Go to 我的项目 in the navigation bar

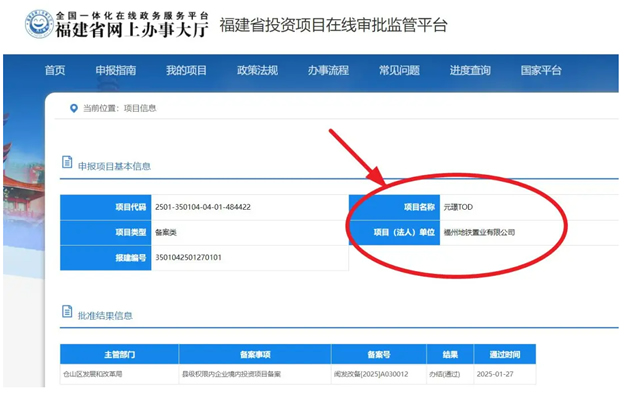click(186, 71)
